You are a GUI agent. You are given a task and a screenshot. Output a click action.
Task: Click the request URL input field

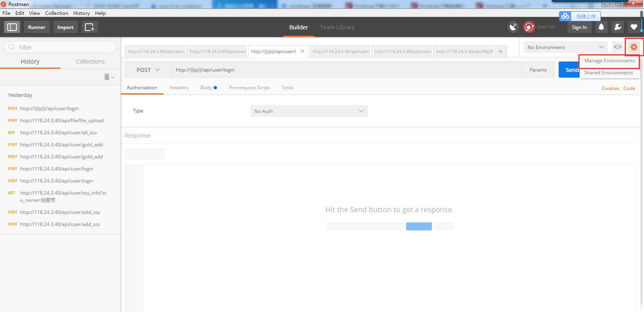(x=347, y=70)
